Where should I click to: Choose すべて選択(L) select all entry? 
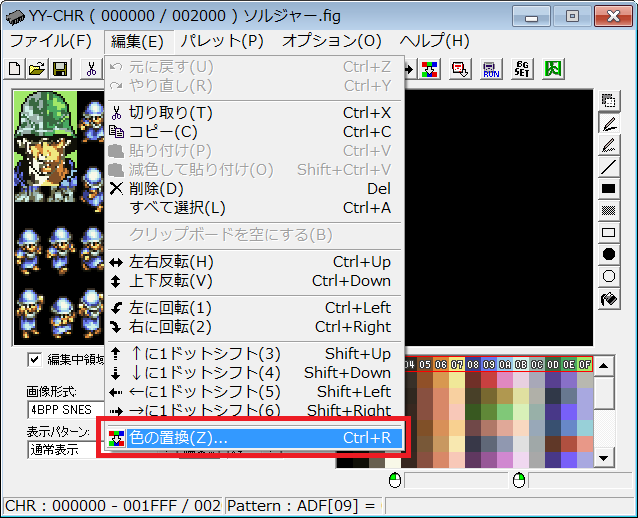255,208
